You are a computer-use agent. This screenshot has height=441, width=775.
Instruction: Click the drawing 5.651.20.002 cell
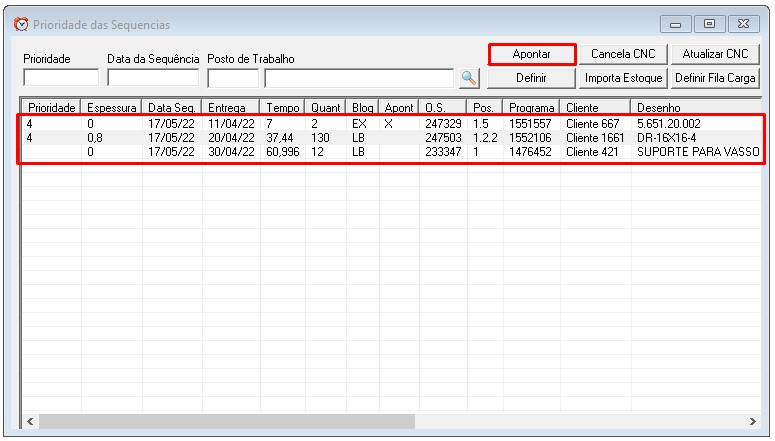(x=669, y=124)
